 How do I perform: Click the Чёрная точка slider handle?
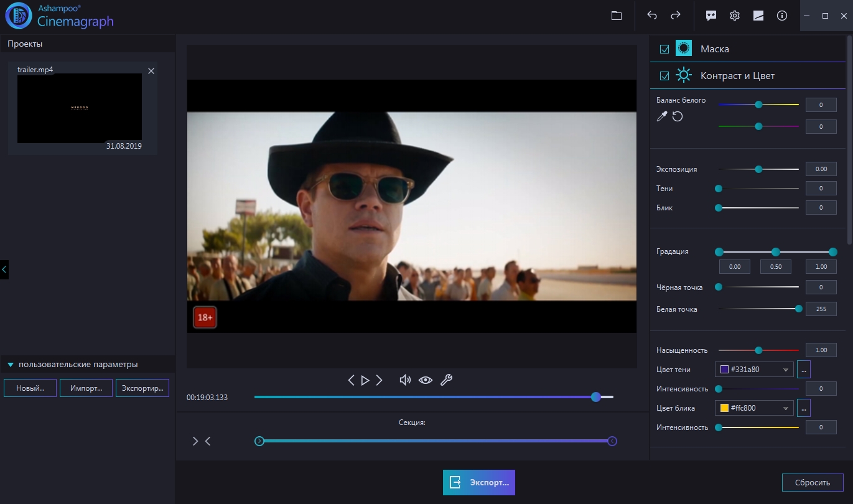[x=719, y=287]
